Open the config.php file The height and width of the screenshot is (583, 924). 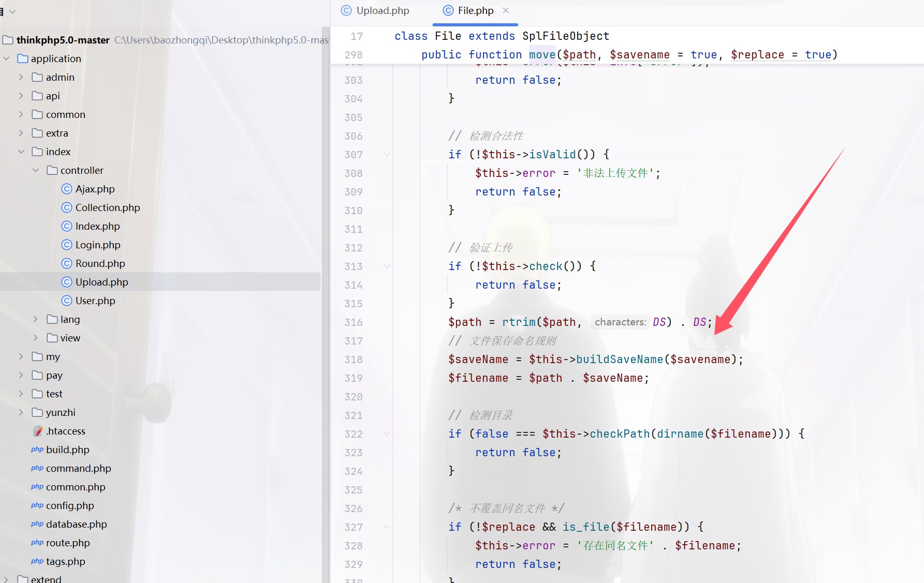(70, 505)
